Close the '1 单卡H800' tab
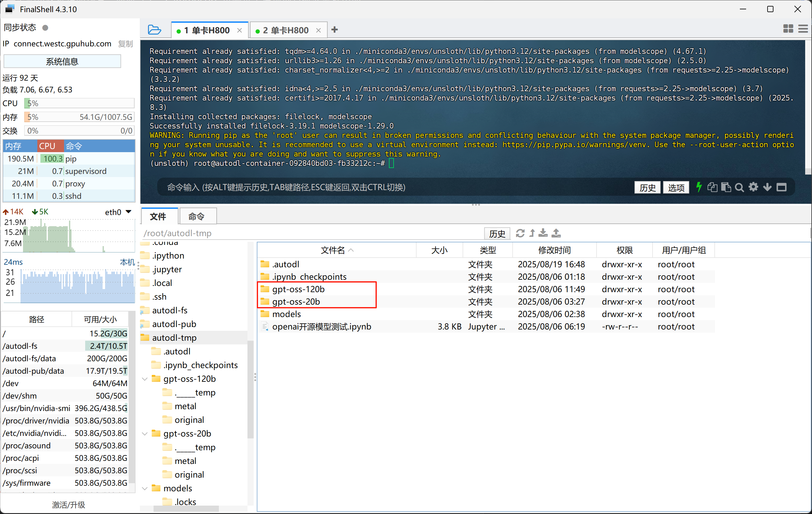The height and width of the screenshot is (514, 812). 239,30
